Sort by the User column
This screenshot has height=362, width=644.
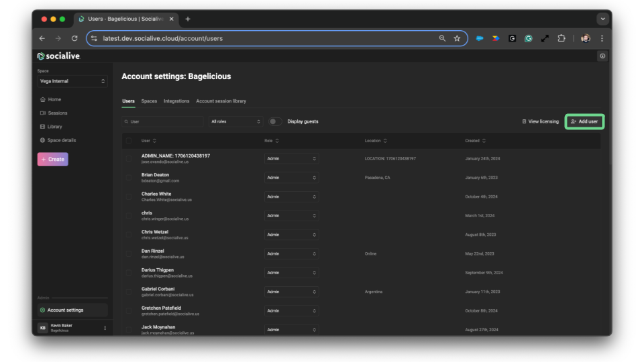149,140
